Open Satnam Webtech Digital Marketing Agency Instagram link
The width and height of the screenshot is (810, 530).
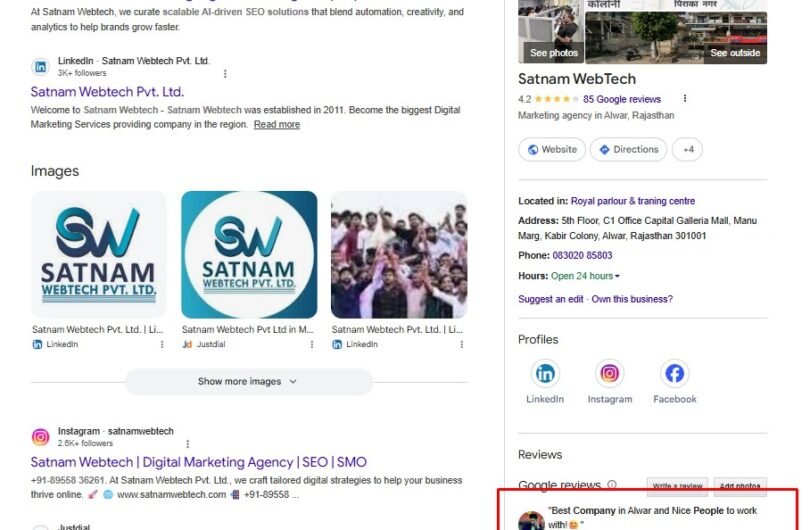[198, 462]
